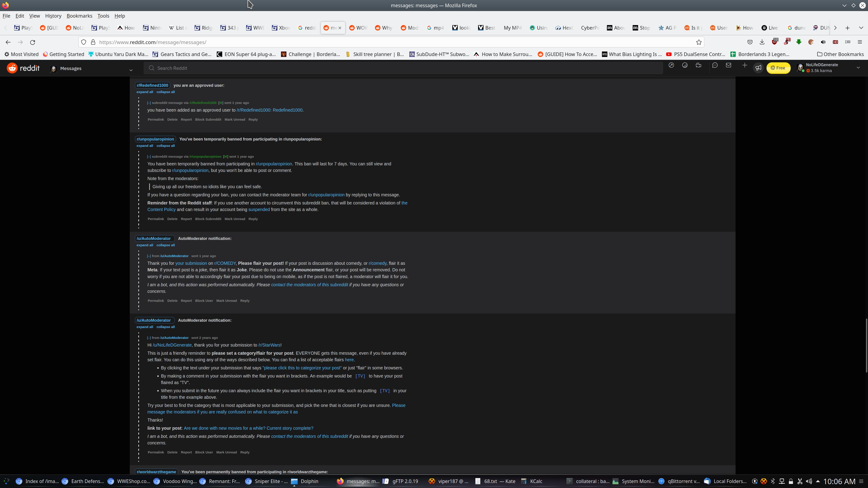Click Free coins yellow button
This screenshot has height=488, width=868.
[778, 68]
